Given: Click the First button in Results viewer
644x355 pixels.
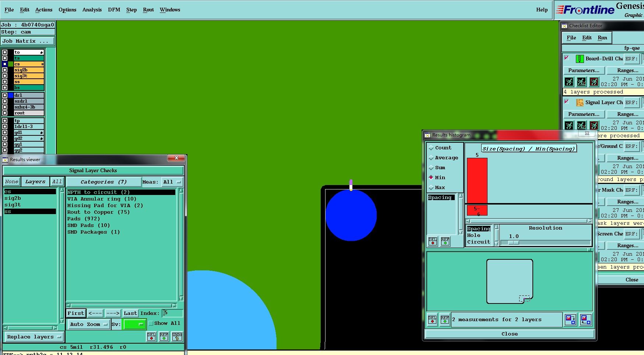Looking at the screenshot, I should pos(76,313).
